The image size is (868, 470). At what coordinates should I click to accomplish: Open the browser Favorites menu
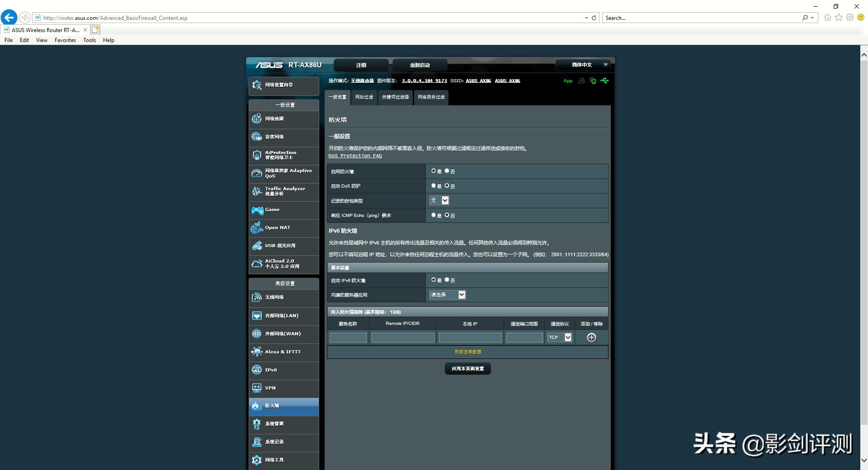65,40
